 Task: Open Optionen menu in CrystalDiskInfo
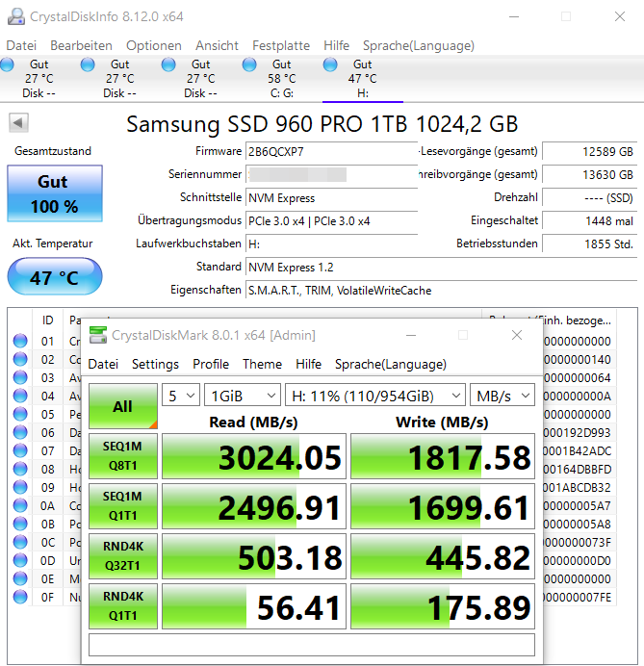tap(154, 45)
